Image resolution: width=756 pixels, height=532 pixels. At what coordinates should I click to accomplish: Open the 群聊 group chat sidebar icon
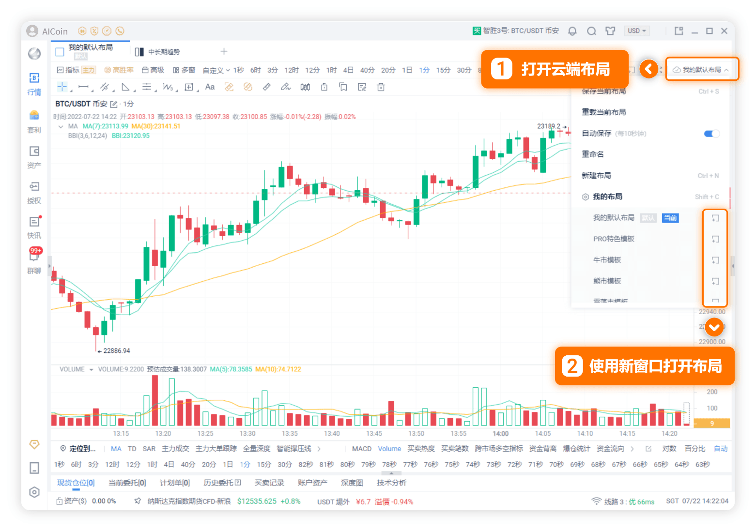(34, 262)
